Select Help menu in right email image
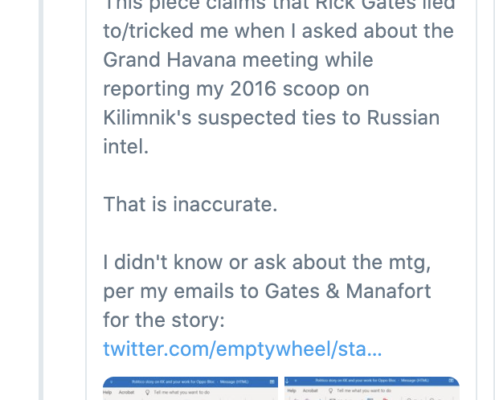 (x=292, y=390)
